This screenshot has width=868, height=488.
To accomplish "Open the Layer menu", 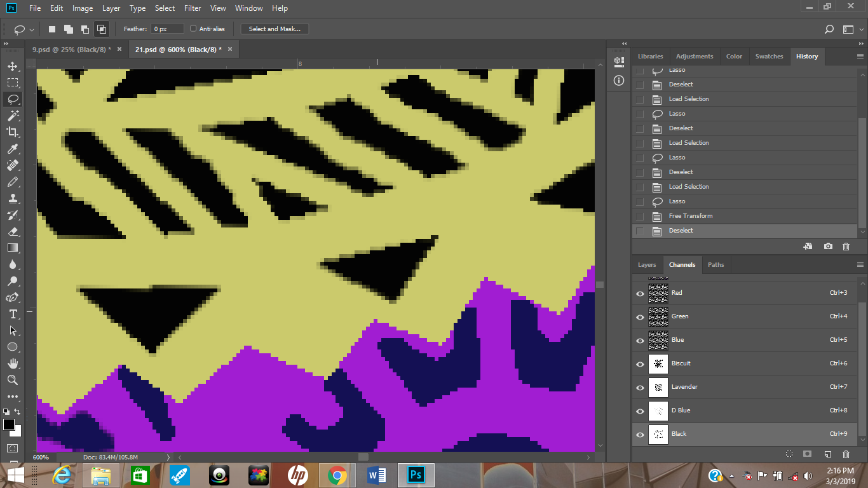I will (x=111, y=8).
